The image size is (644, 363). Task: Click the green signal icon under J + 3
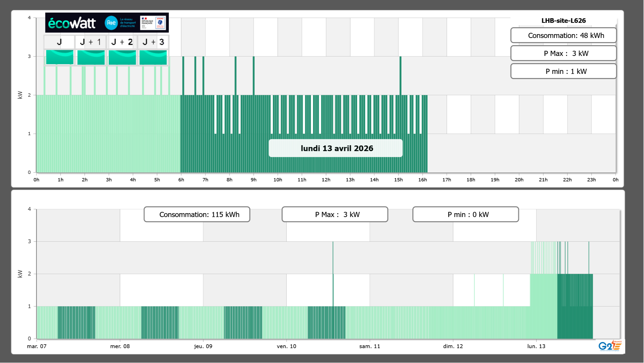[153, 57]
